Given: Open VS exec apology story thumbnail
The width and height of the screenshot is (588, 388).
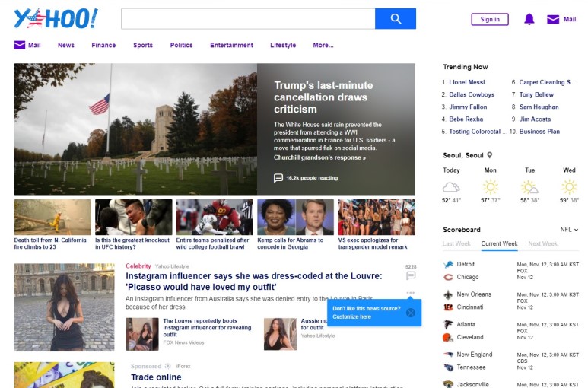Looking at the screenshot, I should (x=377, y=217).
